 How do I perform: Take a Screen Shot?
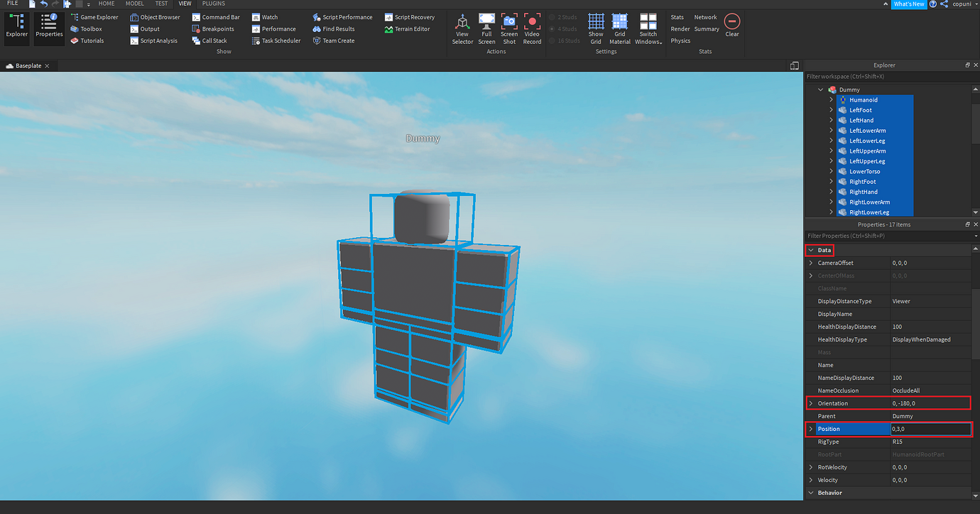click(x=508, y=28)
